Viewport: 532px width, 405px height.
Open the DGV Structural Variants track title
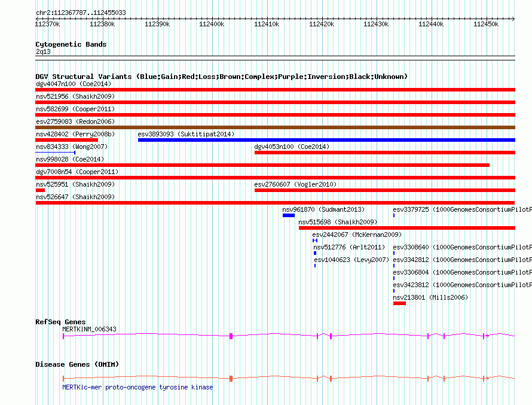(221, 77)
